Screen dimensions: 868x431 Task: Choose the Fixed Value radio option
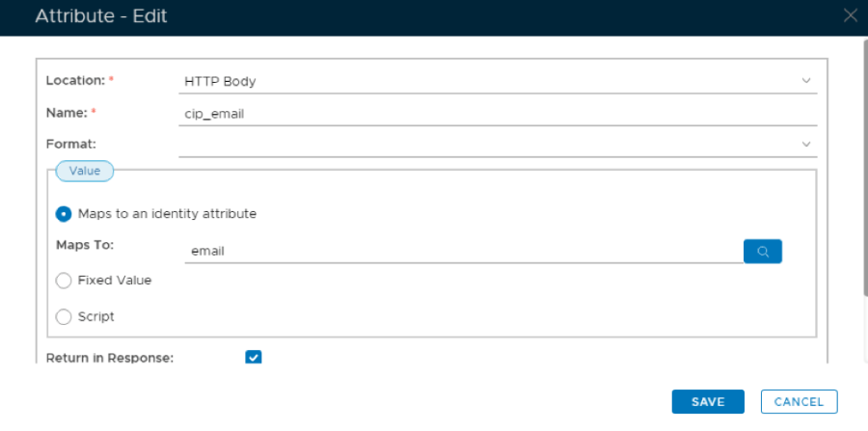(x=64, y=281)
